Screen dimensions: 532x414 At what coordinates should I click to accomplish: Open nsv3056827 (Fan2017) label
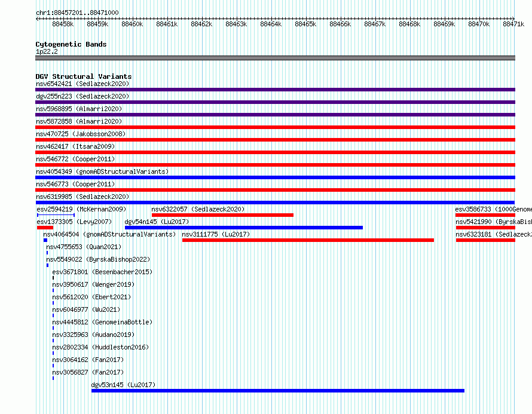tap(88, 372)
